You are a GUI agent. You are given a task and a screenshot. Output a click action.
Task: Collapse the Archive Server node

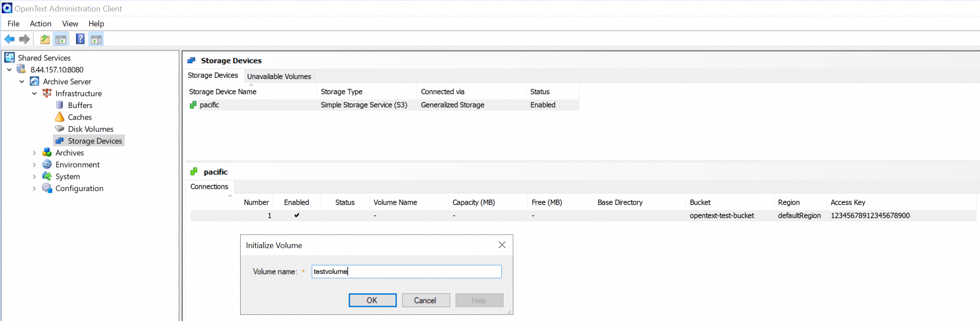point(22,82)
